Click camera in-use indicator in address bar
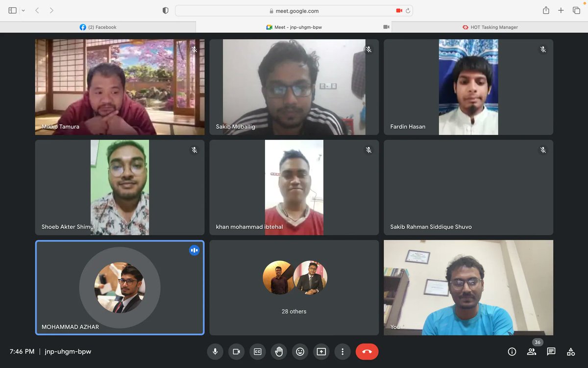 [x=399, y=11]
